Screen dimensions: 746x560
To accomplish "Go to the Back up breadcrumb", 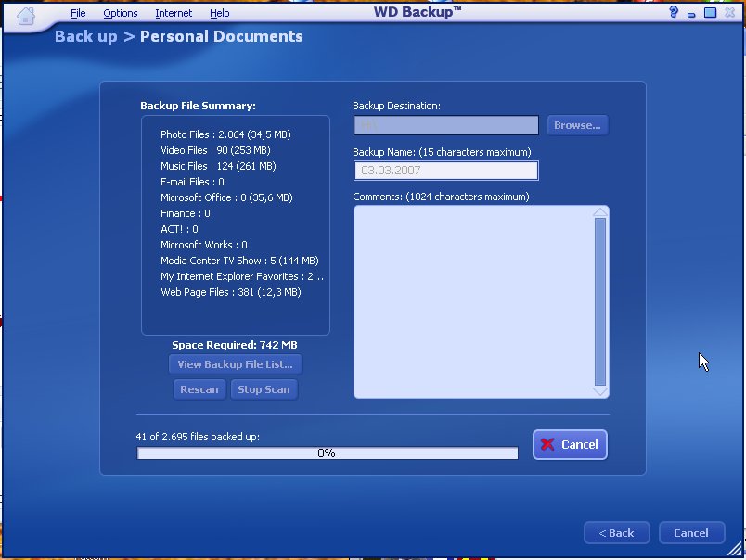I will point(85,36).
